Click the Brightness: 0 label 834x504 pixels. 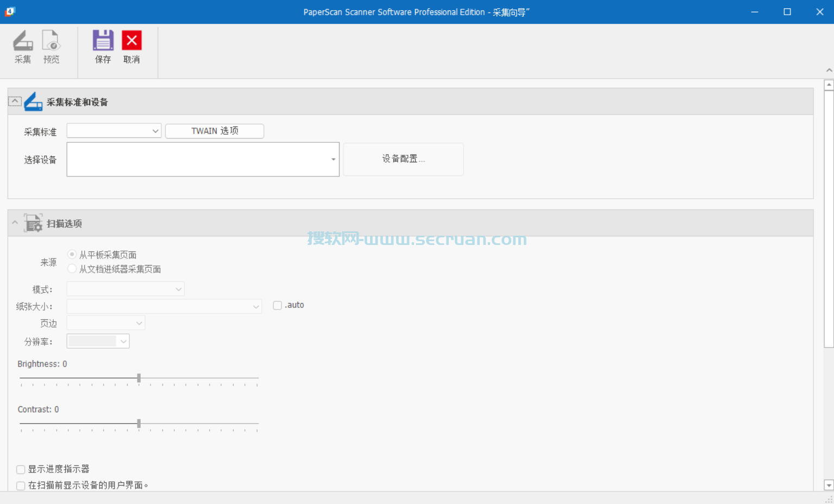pyautogui.click(x=42, y=364)
